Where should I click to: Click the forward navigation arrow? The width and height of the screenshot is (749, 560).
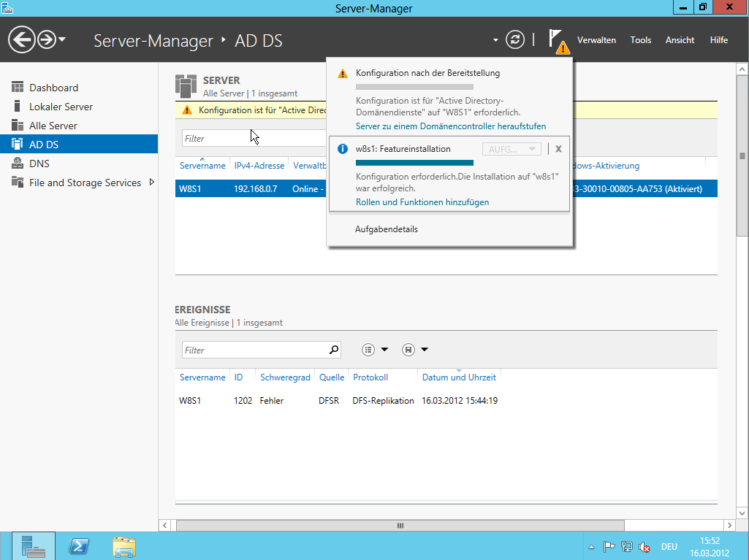pos(47,39)
